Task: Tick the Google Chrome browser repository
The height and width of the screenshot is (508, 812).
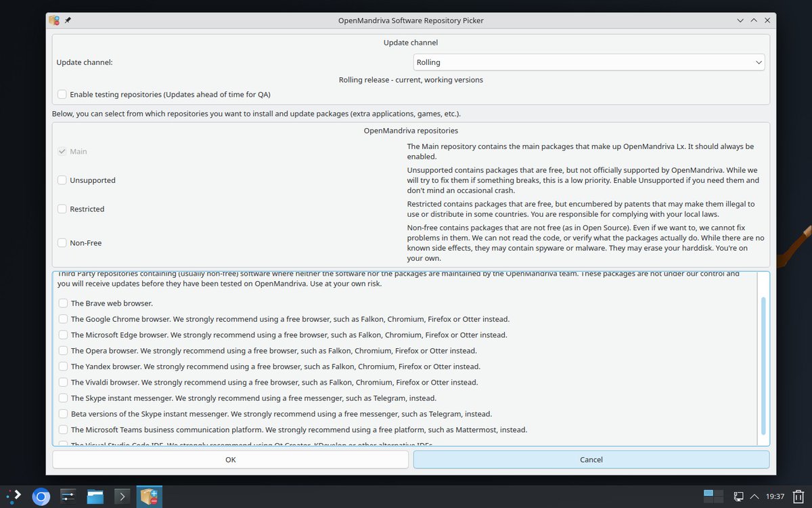Action: [x=63, y=319]
